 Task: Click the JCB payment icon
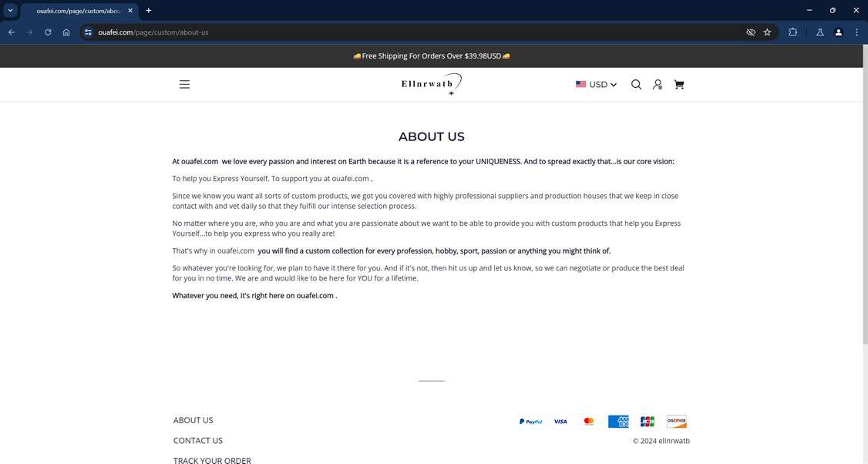[647, 422]
